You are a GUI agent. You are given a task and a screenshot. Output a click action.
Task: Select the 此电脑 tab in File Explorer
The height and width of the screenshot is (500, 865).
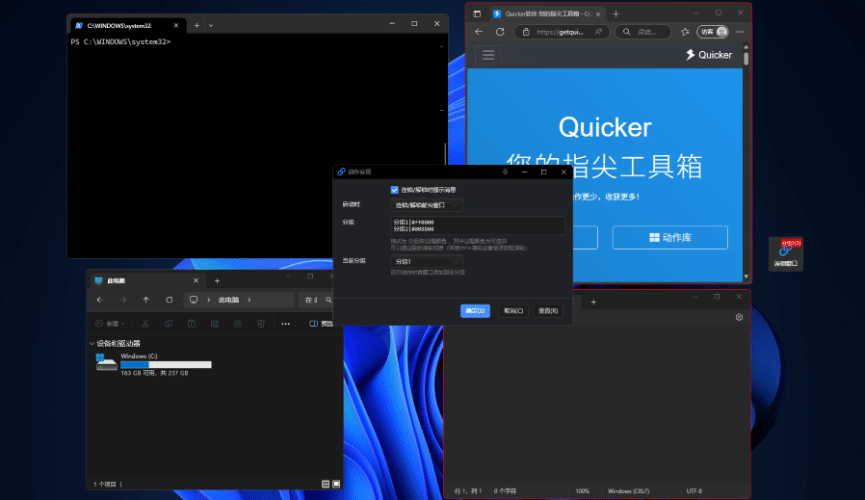(146, 280)
